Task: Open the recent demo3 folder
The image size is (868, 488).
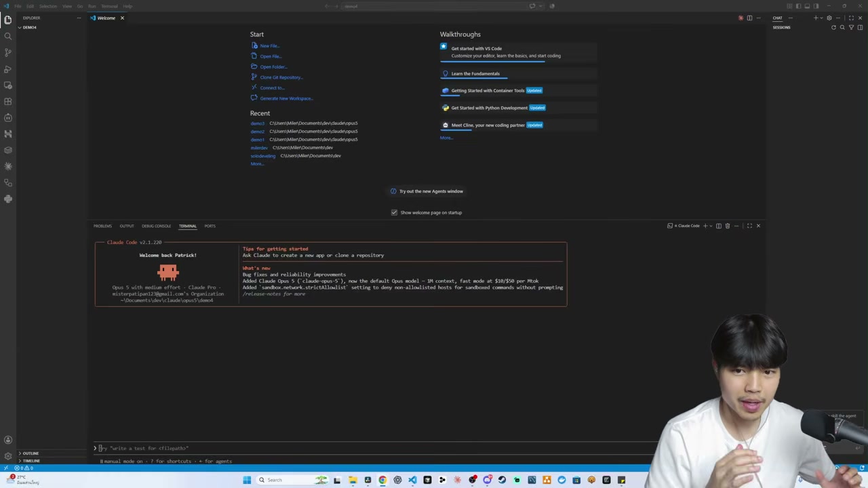Action: 257,123
